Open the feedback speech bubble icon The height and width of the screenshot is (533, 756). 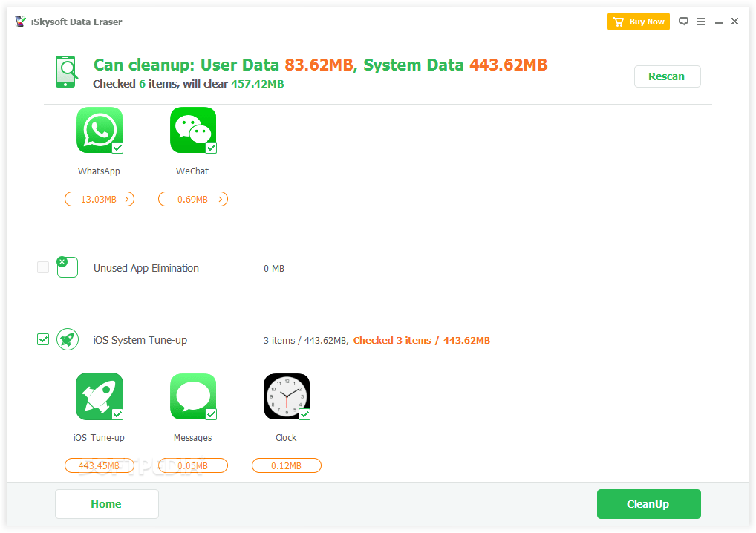tap(683, 22)
